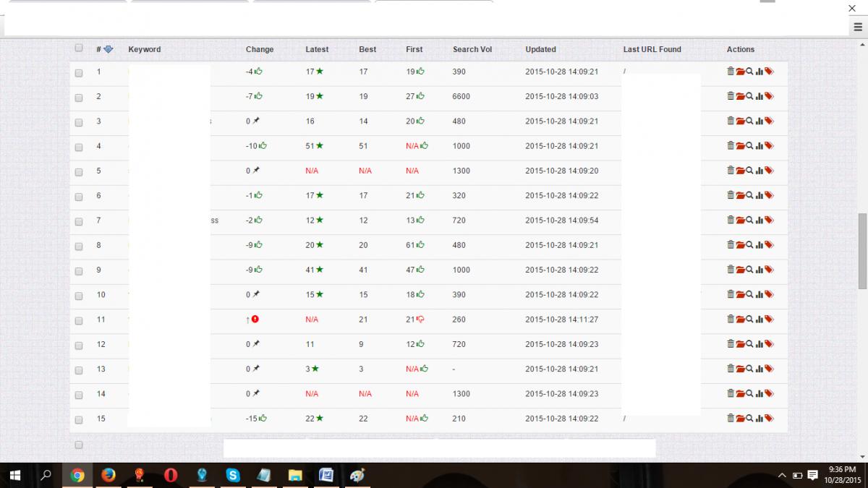This screenshot has width=868, height=488.
Task: Click the -15 change value
Action: coord(252,418)
